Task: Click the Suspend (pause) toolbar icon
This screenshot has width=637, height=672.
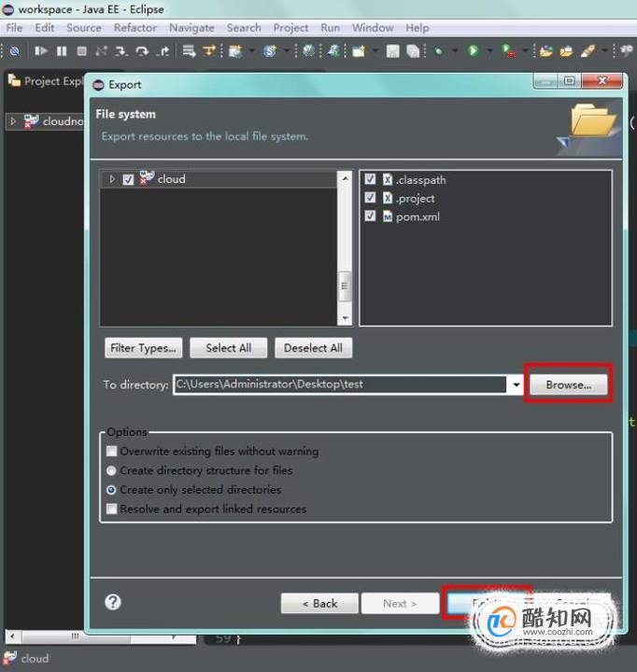Action: click(62, 51)
